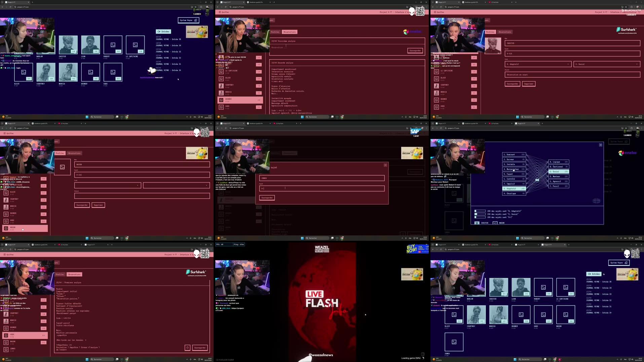This screenshot has width=644, height=362.
Task: Click the Sauvegarder button on CHESTER's profile
Action: pyautogui.click(x=512, y=84)
